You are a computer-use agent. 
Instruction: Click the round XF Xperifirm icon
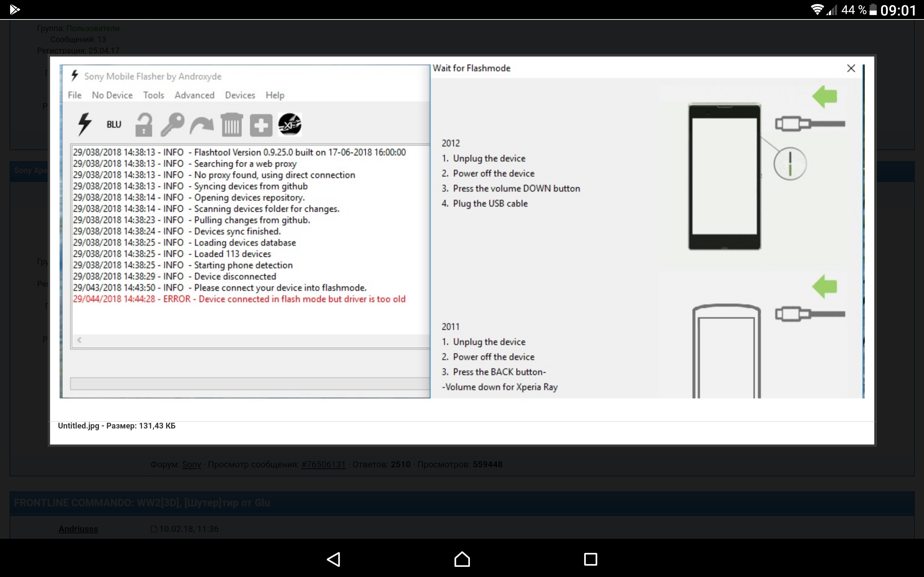click(290, 124)
